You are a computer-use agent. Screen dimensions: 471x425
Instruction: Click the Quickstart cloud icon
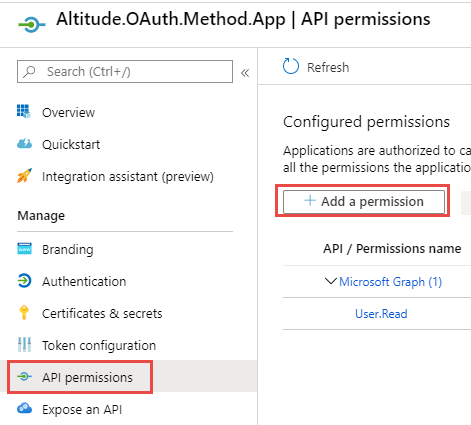pyautogui.click(x=24, y=144)
